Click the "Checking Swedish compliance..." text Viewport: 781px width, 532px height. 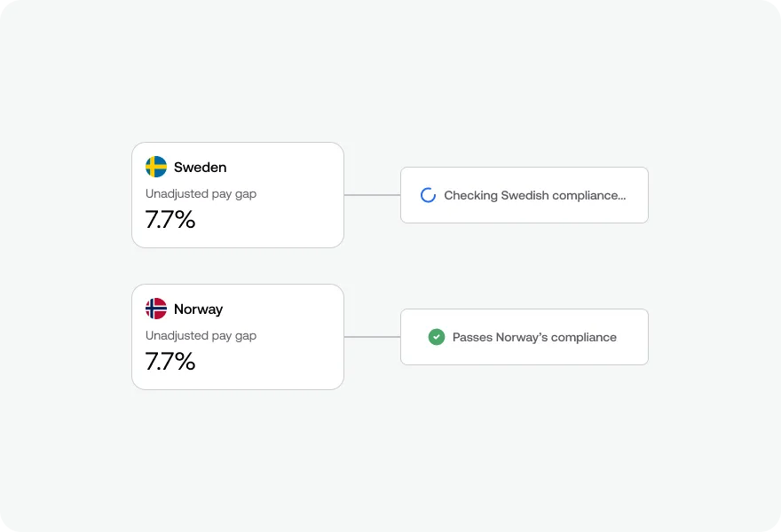(534, 195)
